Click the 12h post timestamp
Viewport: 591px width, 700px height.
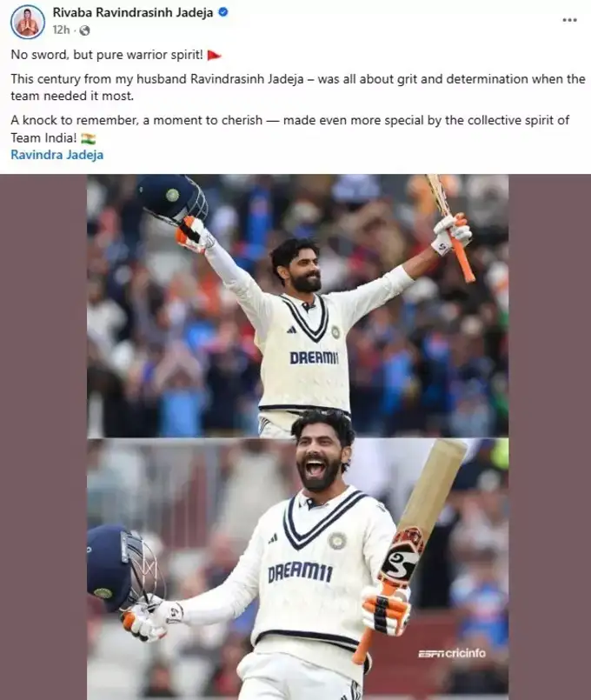[61, 30]
